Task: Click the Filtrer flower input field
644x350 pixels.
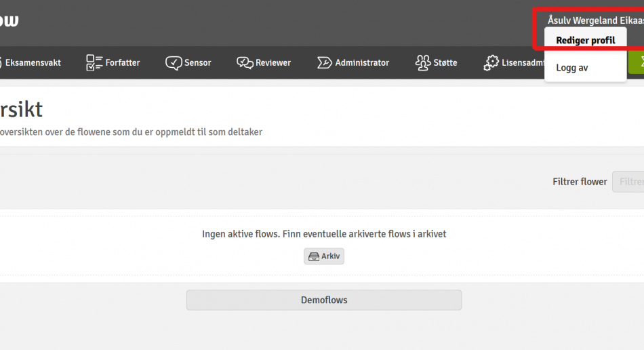Action: (x=628, y=182)
